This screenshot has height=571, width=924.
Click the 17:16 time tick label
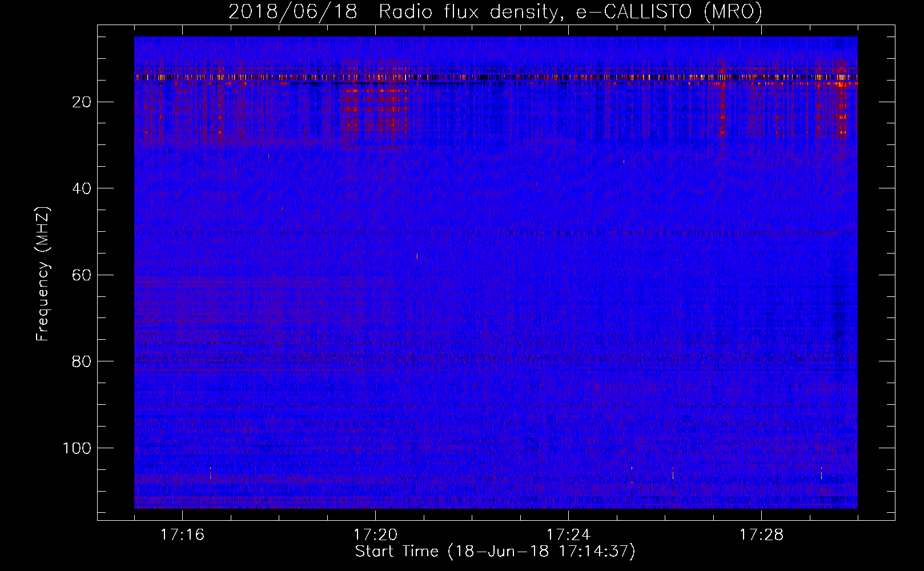182,534
